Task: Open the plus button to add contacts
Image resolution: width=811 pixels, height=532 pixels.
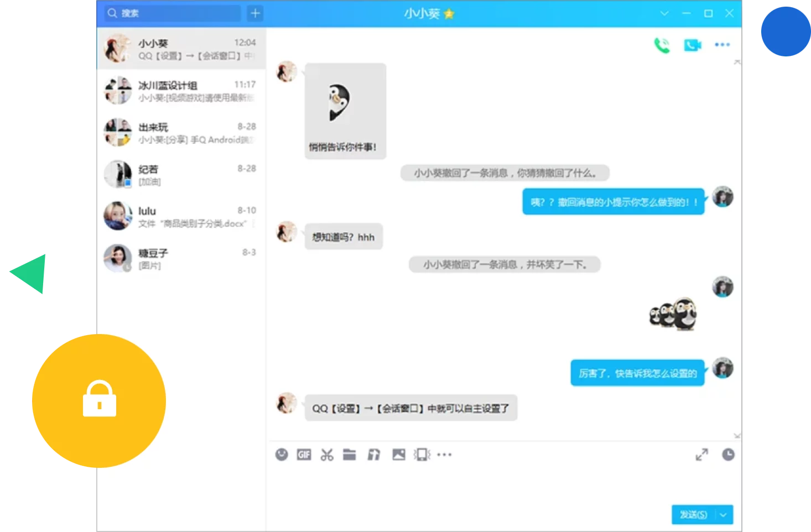Action: (255, 12)
